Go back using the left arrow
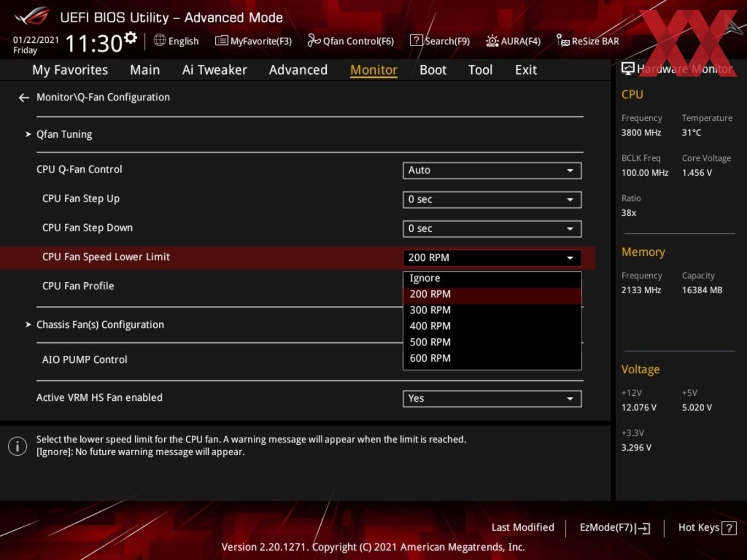The width and height of the screenshot is (747, 560). pyautogui.click(x=24, y=97)
